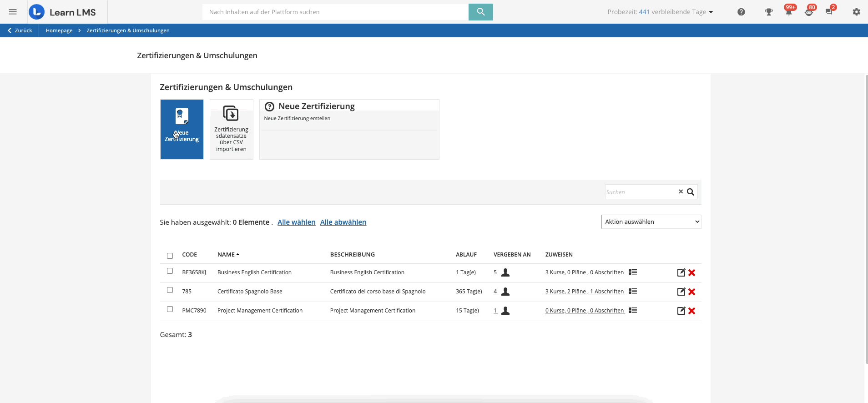Focus the Suchen table search field

point(641,192)
